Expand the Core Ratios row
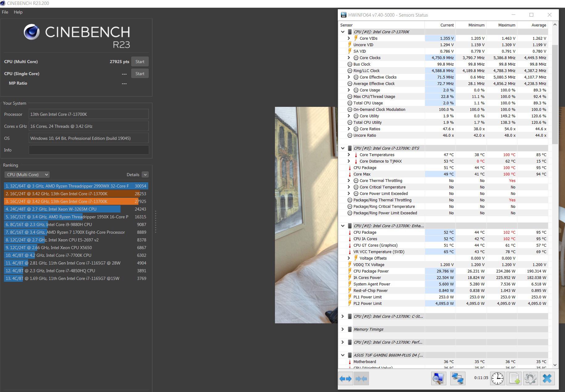Screen dimensions: 565x392 click(349, 129)
